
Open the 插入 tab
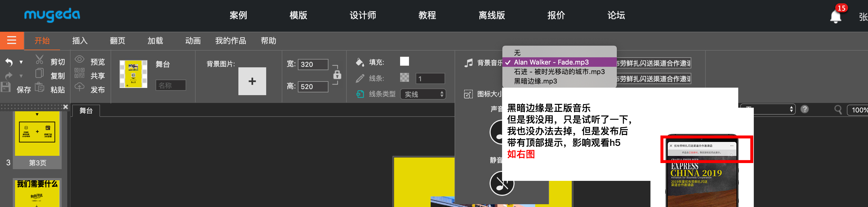coord(80,41)
